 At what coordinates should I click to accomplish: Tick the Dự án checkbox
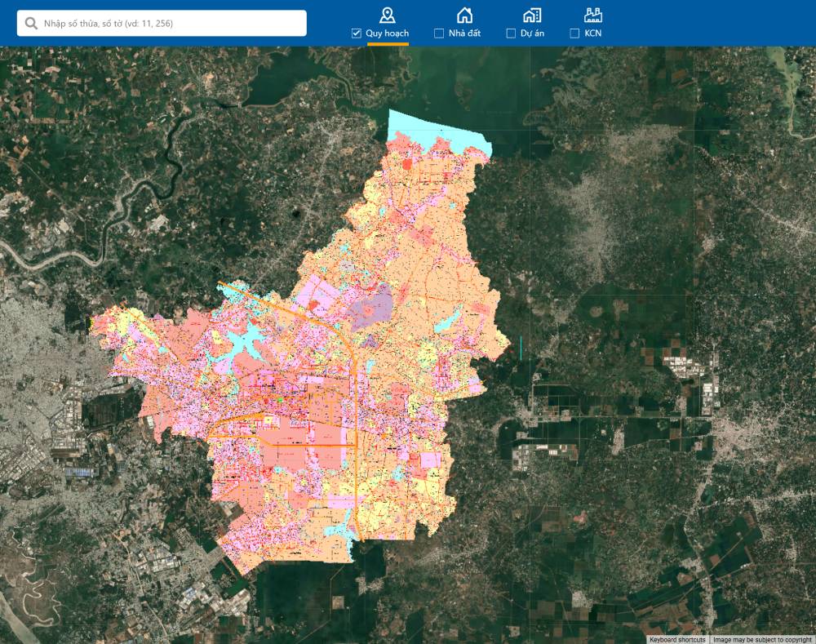click(511, 33)
